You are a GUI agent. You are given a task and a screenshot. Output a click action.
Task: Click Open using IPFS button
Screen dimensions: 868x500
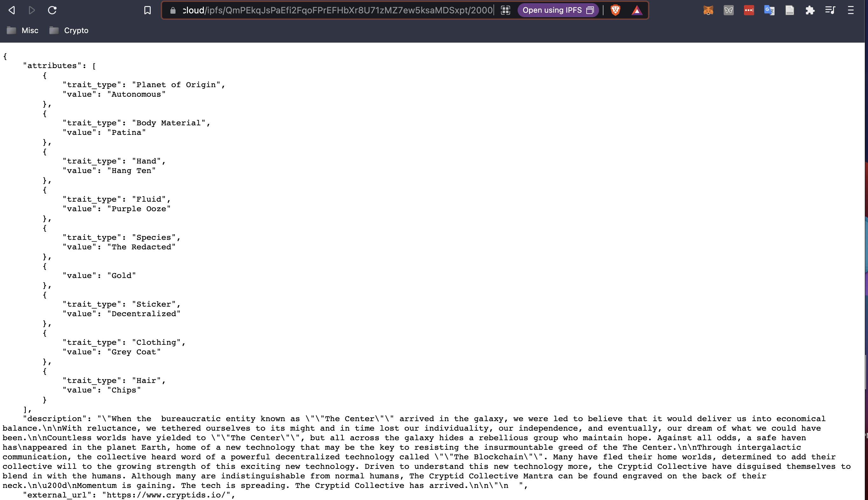(x=558, y=10)
